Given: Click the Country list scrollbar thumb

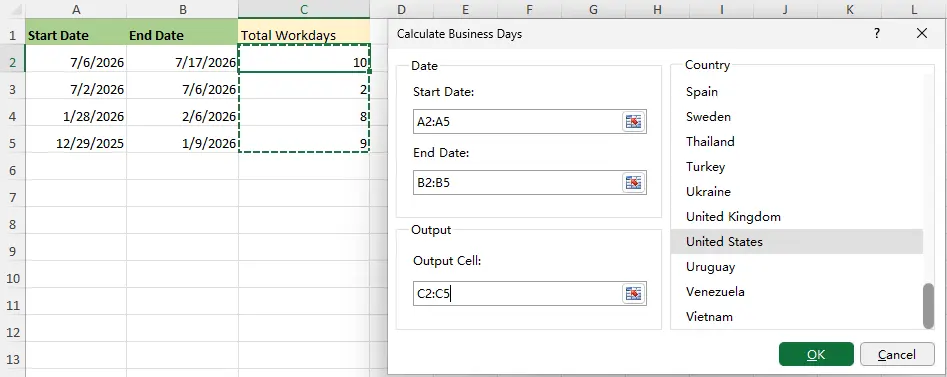Looking at the screenshot, I should coord(928,305).
